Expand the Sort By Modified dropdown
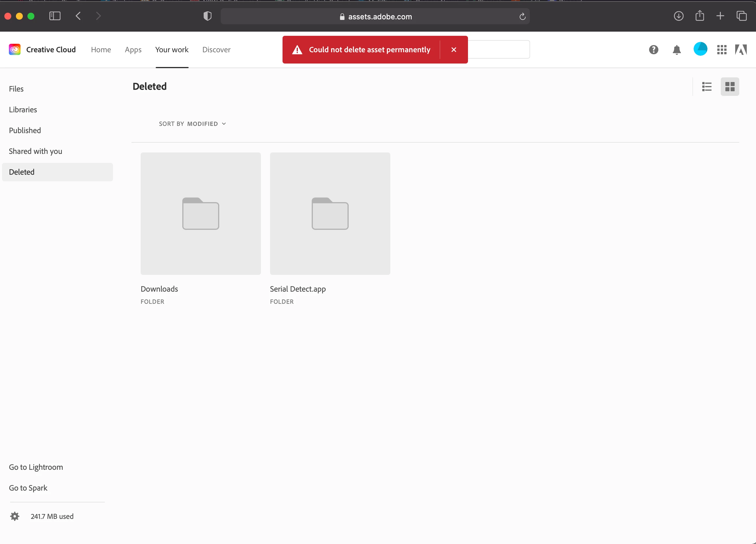Image resolution: width=756 pixels, height=544 pixels. [192, 124]
